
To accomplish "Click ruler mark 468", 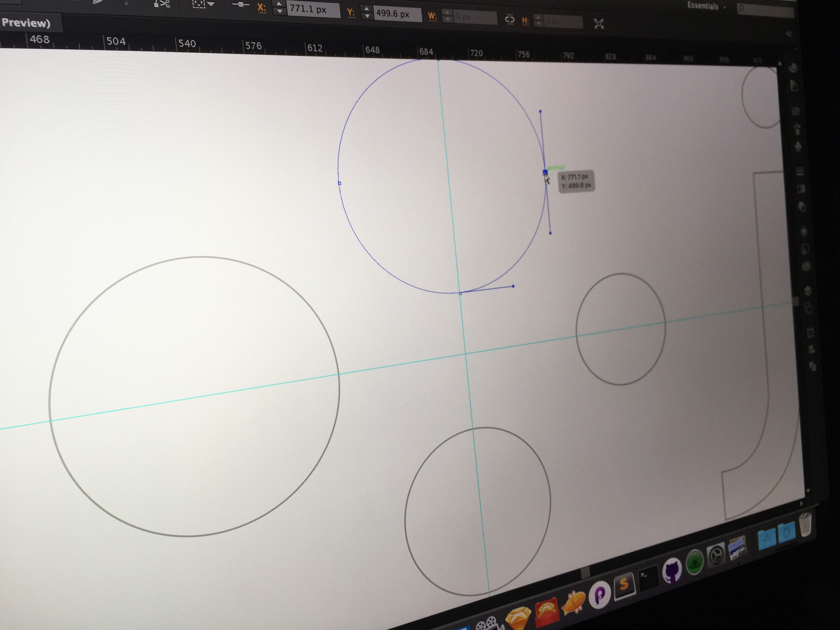I will tap(39, 39).
